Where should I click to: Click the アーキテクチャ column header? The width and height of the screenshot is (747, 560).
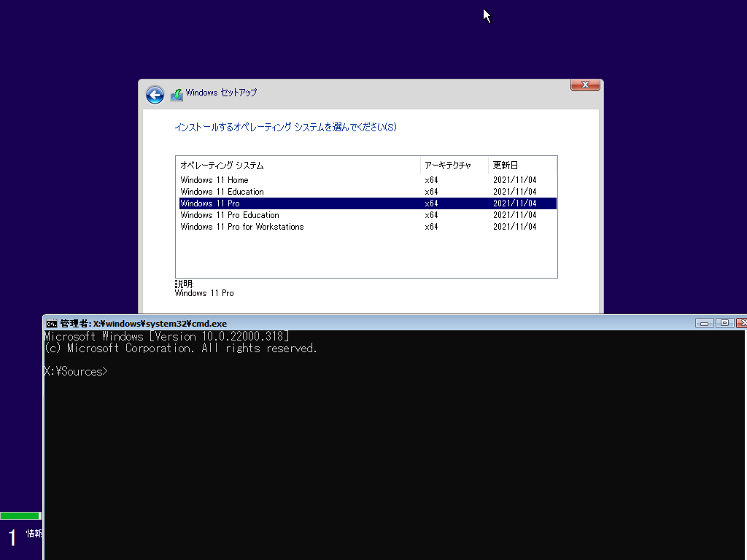pyautogui.click(x=454, y=166)
